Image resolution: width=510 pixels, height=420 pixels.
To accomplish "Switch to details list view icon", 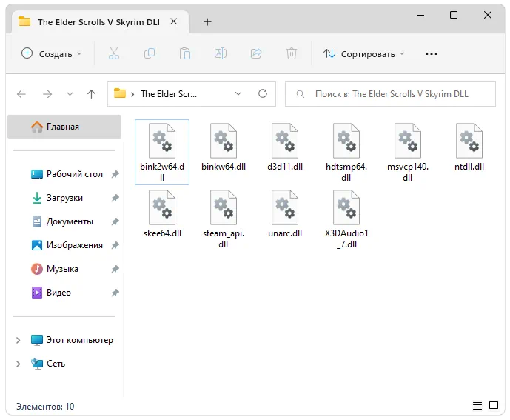I will coord(477,406).
